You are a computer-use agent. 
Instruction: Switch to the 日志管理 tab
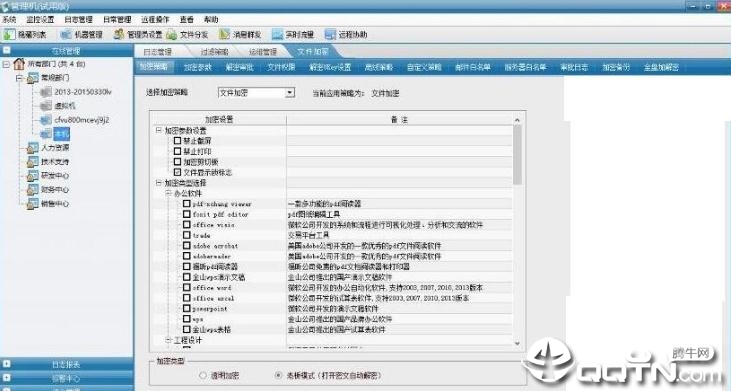click(x=158, y=52)
